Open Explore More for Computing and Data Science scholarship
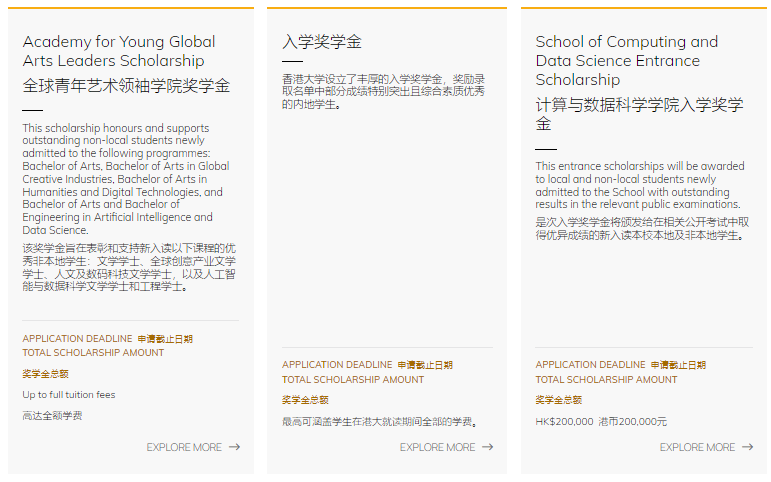The image size is (771, 482). (697, 447)
